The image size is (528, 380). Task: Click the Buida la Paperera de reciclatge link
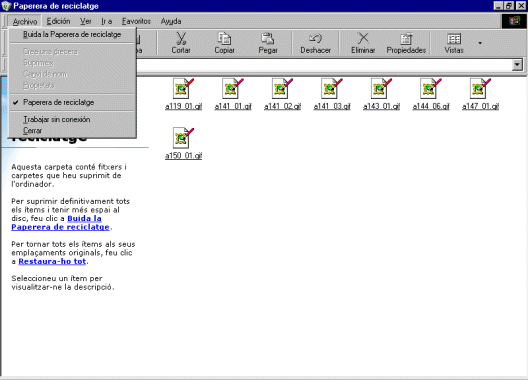point(60,223)
